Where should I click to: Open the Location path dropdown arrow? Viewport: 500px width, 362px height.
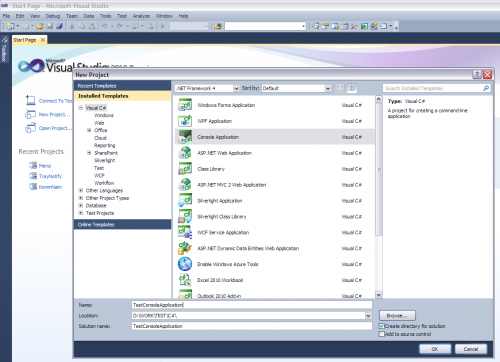pyautogui.click(x=368, y=315)
